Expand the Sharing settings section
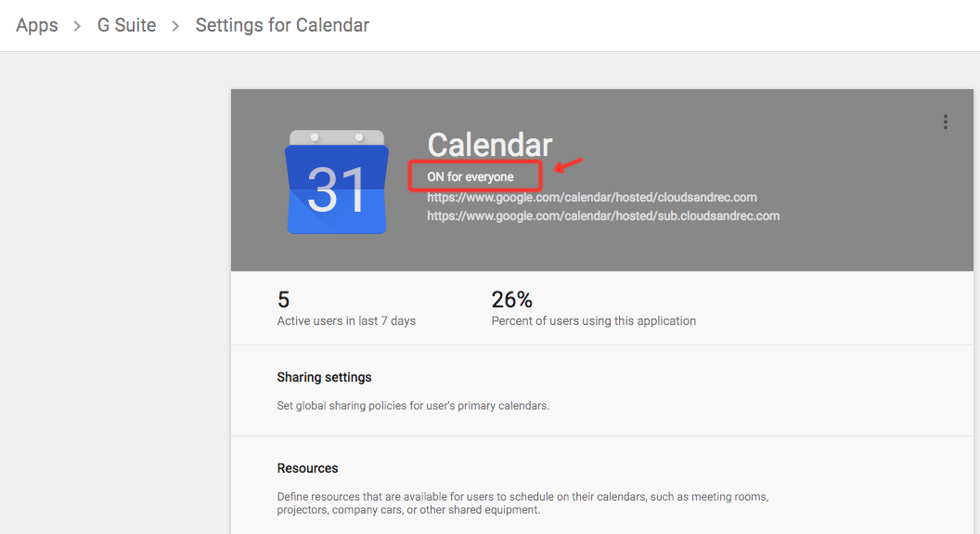 click(x=602, y=391)
